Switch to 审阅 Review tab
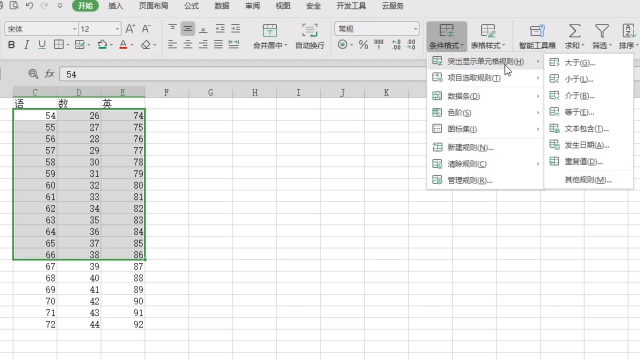Screen dimensions: 640x360 tap(252, 6)
